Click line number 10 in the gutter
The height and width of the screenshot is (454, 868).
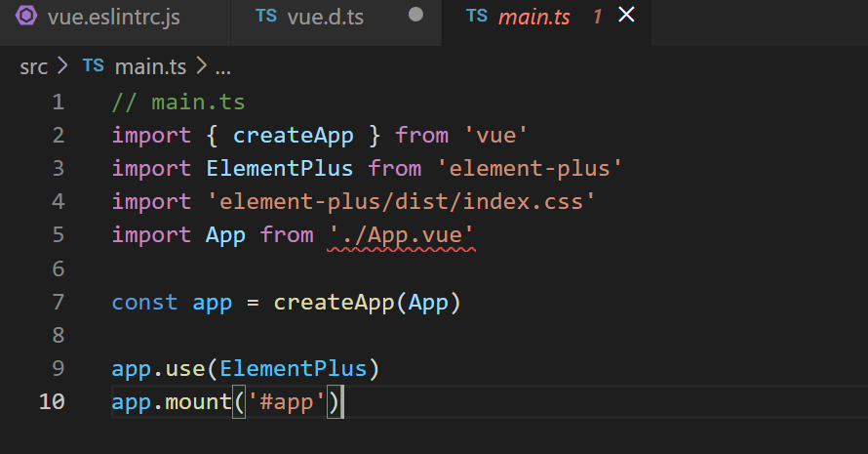pos(52,401)
